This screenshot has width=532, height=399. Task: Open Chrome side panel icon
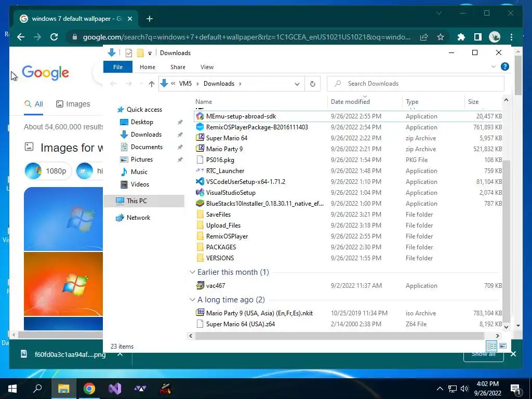(x=478, y=37)
